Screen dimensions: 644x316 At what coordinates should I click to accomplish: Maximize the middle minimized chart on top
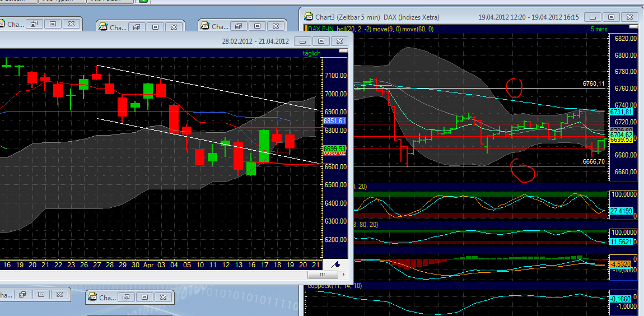[155, 27]
